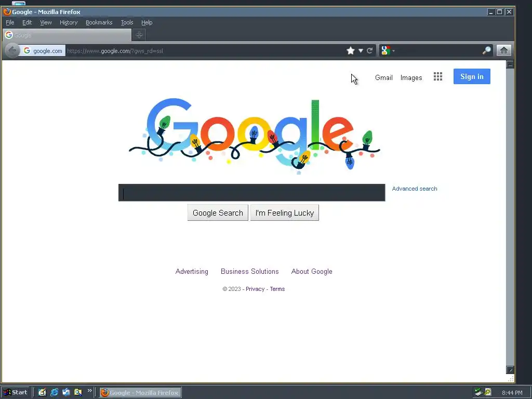The image size is (532, 399).
Task: Open the Help menu
Action: 147,22
